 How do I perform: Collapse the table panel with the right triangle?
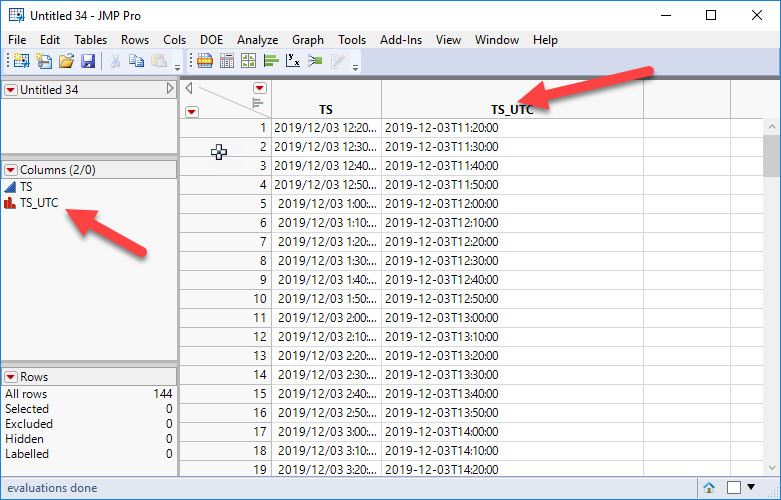pos(170,89)
